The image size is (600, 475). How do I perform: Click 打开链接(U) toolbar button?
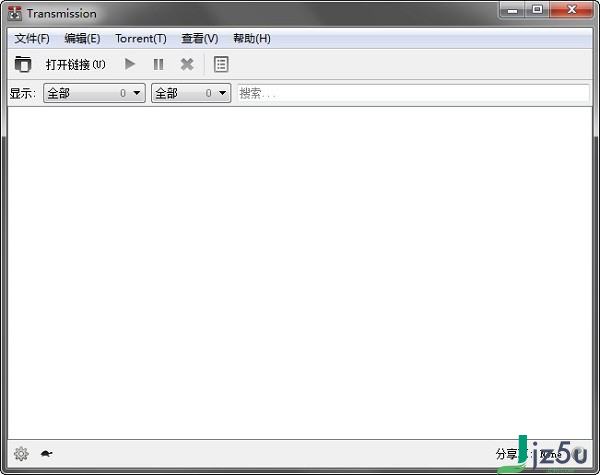coord(75,64)
